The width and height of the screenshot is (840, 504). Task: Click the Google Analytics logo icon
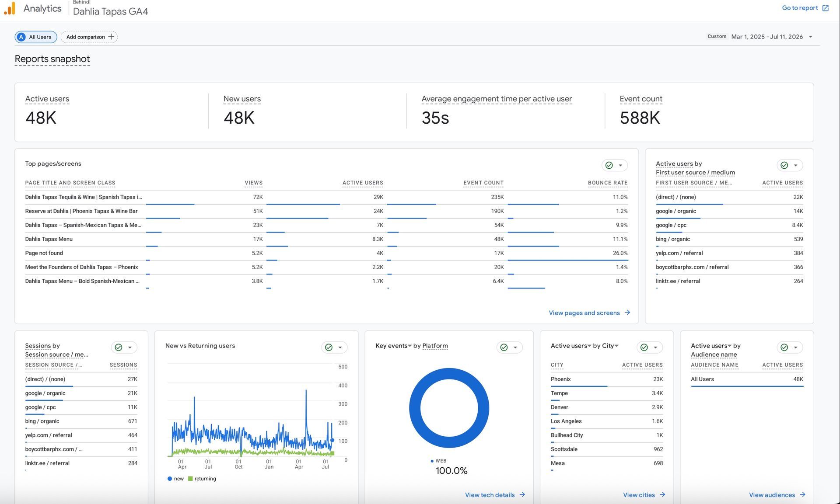tap(10, 8)
